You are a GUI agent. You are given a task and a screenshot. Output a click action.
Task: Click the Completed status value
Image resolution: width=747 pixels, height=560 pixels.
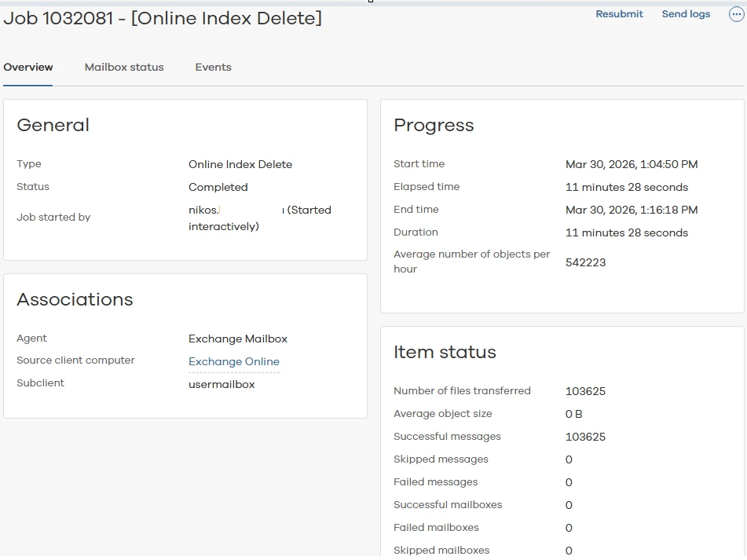[218, 188]
